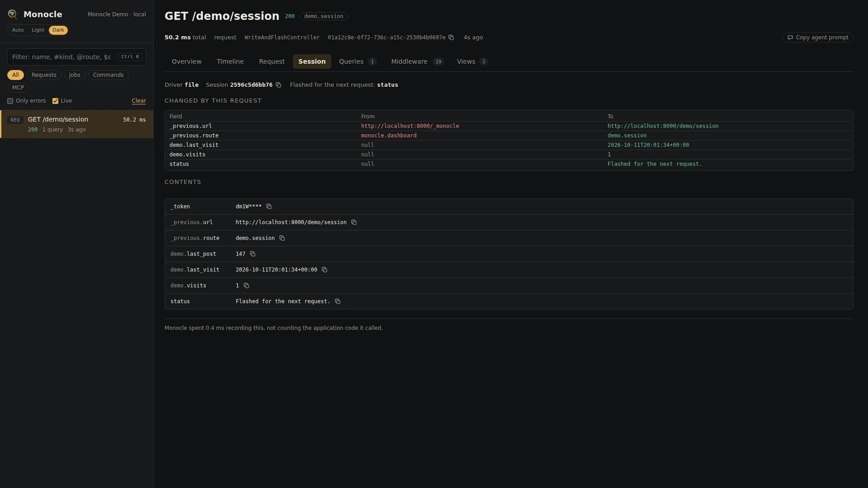Uncheck the Live checkbox
The width and height of the screenshot is (868, 488).
(x=55, y=101)
